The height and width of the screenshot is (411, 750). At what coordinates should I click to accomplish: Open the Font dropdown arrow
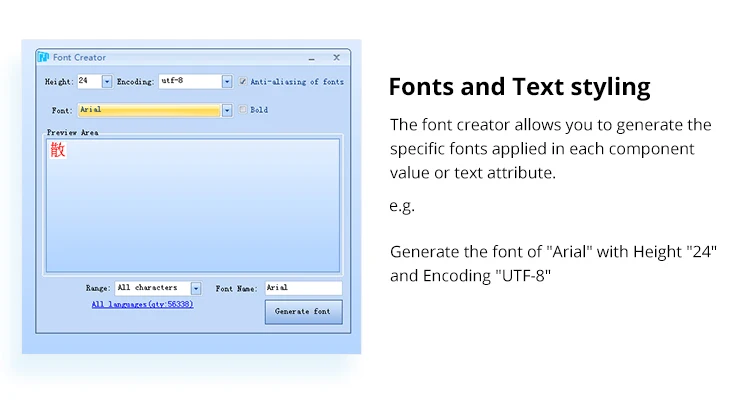227,110
